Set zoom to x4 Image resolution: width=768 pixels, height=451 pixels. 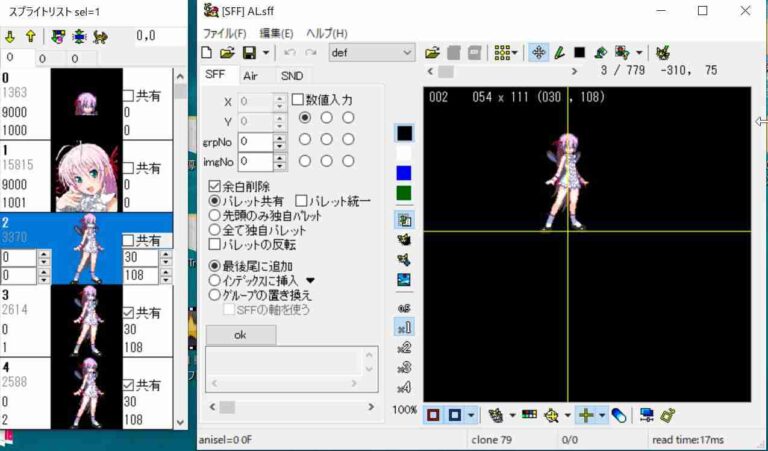[404, 388]
